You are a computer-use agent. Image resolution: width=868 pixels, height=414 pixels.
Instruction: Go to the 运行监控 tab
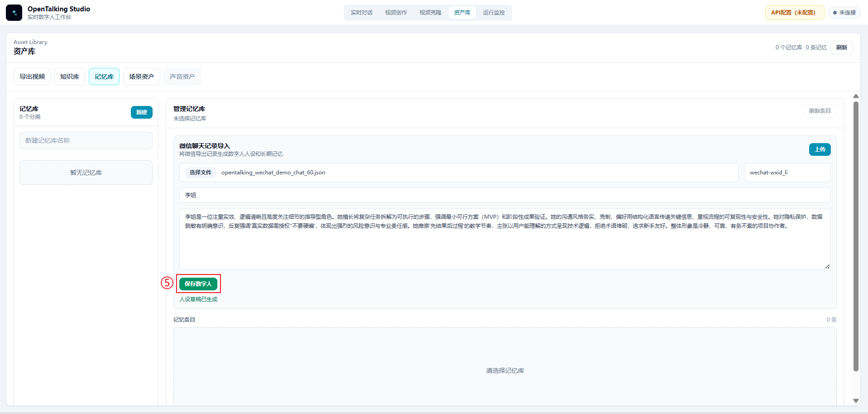pyautogui.click(x=494, y=13)
